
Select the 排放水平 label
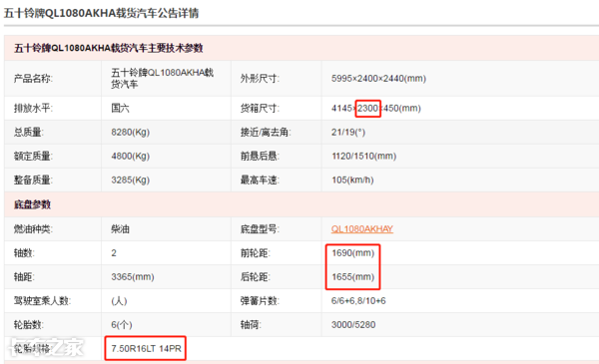[x=33, y=109]
